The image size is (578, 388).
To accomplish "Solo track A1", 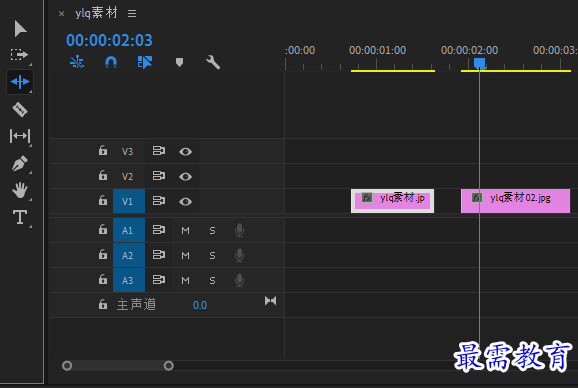I will (212, 231).
